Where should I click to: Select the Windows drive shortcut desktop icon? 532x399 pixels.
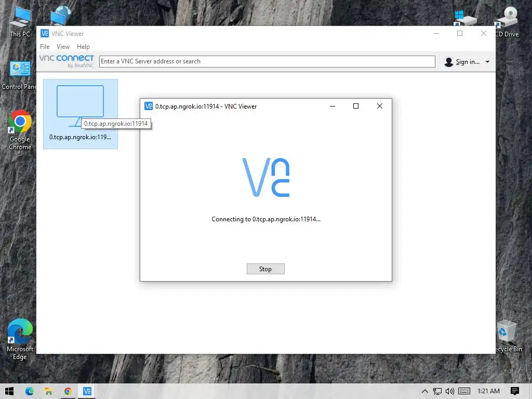point(464,18)
